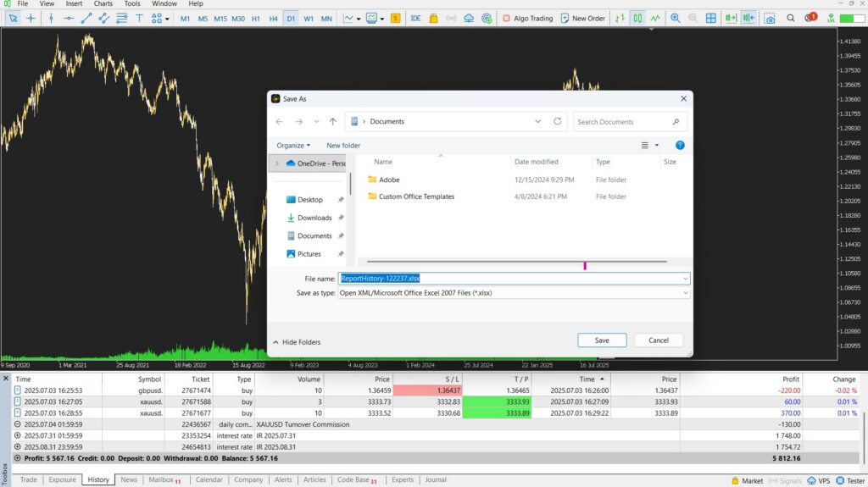
Task: Open the Charts menu
Action: tap(103, 3)
